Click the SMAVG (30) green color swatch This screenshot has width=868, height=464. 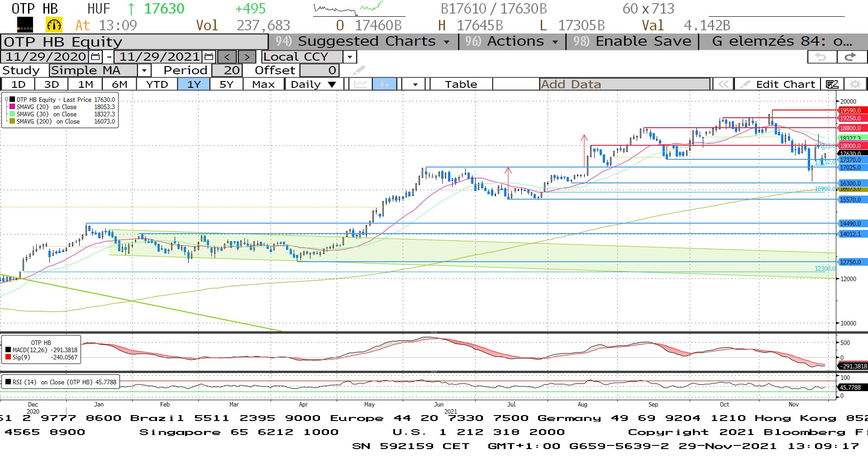point(12,114)
